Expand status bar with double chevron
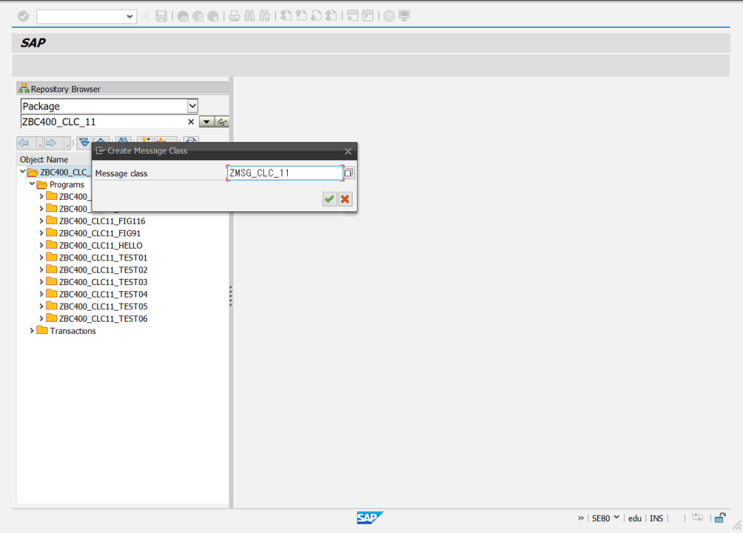Viewport: 743px width, 533px height. point(580,518)
